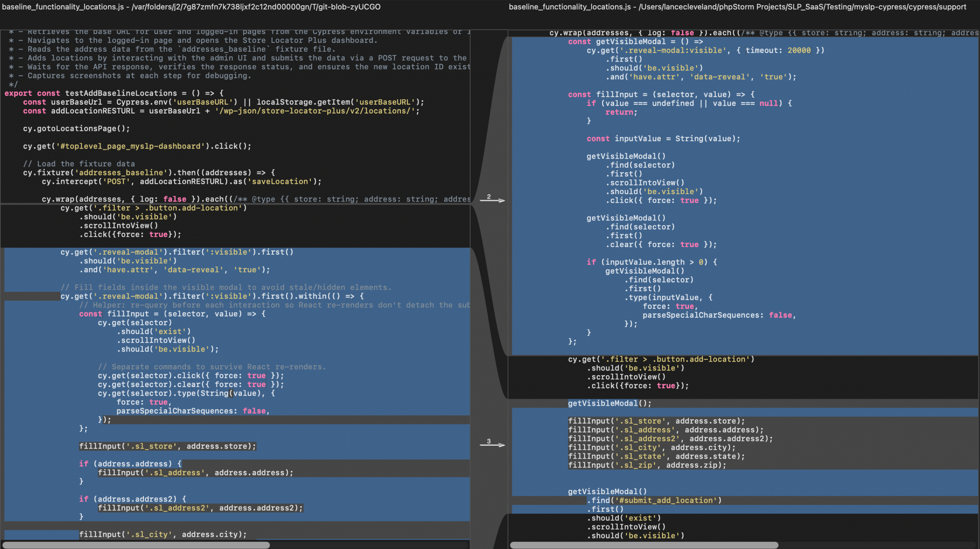
Task: Click the 'const inputValue = String(value)' line
Action: (663, 139)
